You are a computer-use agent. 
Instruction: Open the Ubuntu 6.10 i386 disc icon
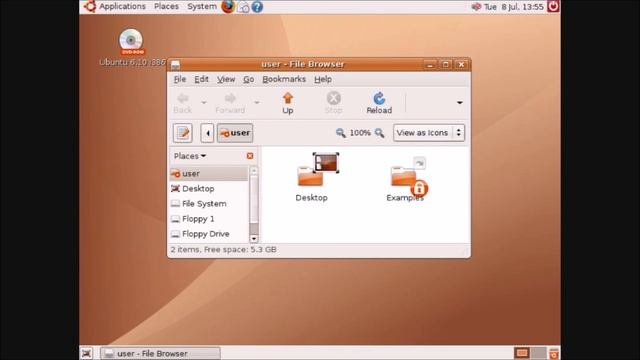(131, 42)
